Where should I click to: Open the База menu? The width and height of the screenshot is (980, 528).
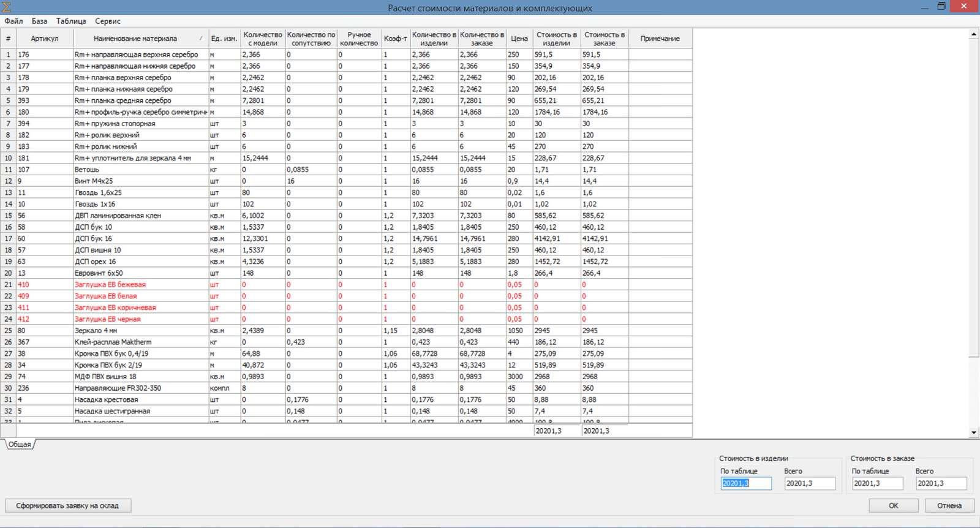tap(39, 21)
